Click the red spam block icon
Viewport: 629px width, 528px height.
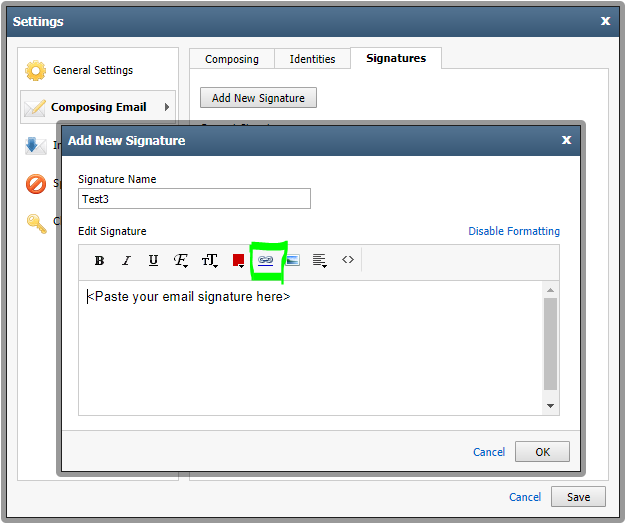(x=36, y=185)
